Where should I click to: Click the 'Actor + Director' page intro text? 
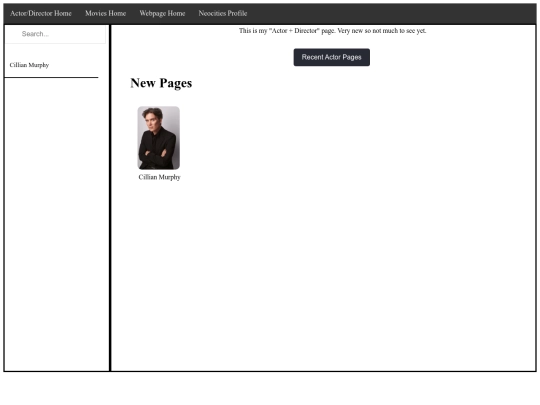click(x=332, y=31)
